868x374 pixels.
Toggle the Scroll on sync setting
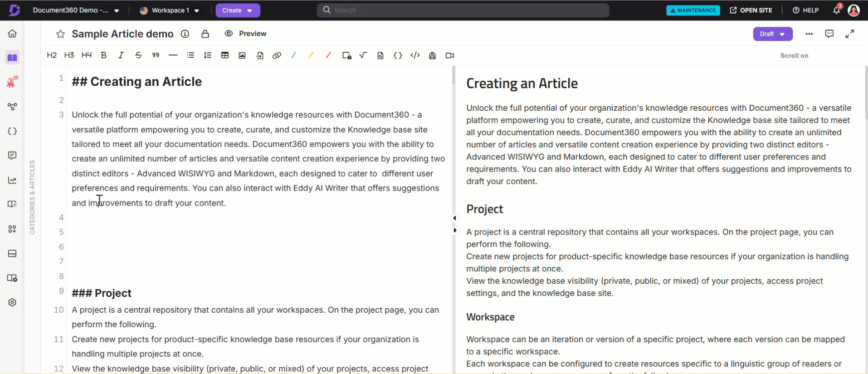pos(794,56)
